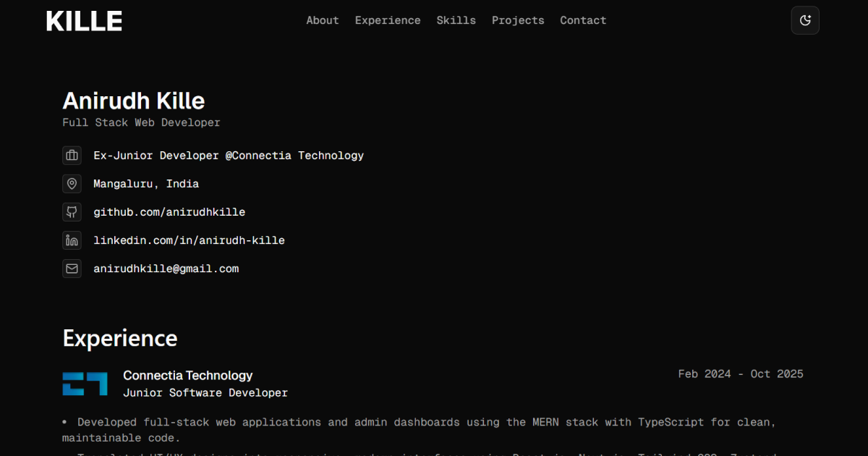Viewport: 868px width, 456px height.
Task: Click the Anirudh Kille name heading
Action: tap(133, 101)
